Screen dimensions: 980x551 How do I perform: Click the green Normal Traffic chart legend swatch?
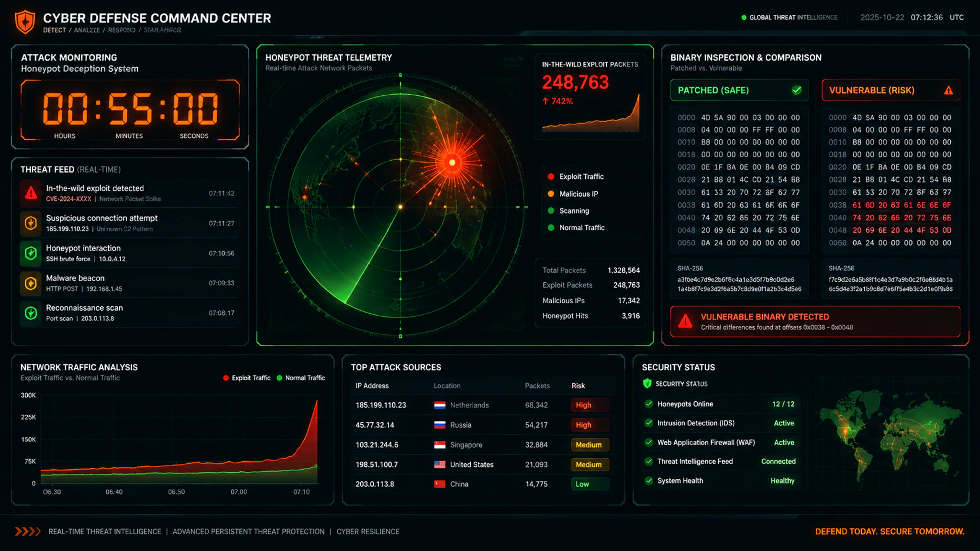point(279,378)
